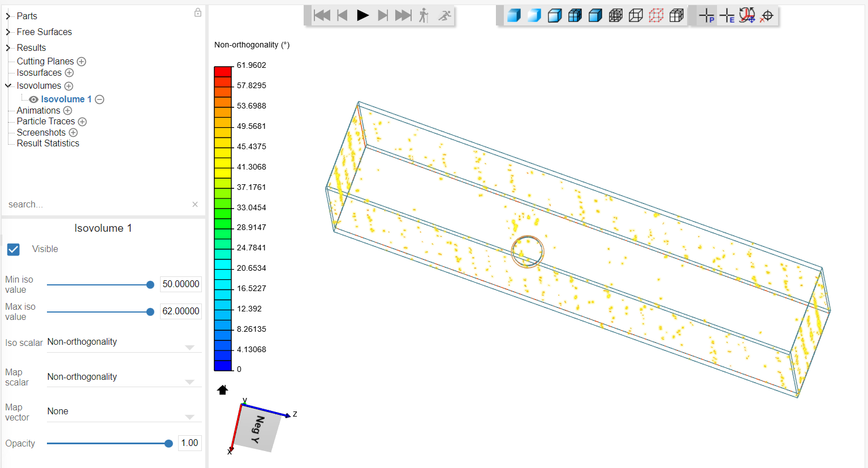This screenshot has width=868, height=468.
Task: Open Result Statistics
Action: [x=48, y=143]
